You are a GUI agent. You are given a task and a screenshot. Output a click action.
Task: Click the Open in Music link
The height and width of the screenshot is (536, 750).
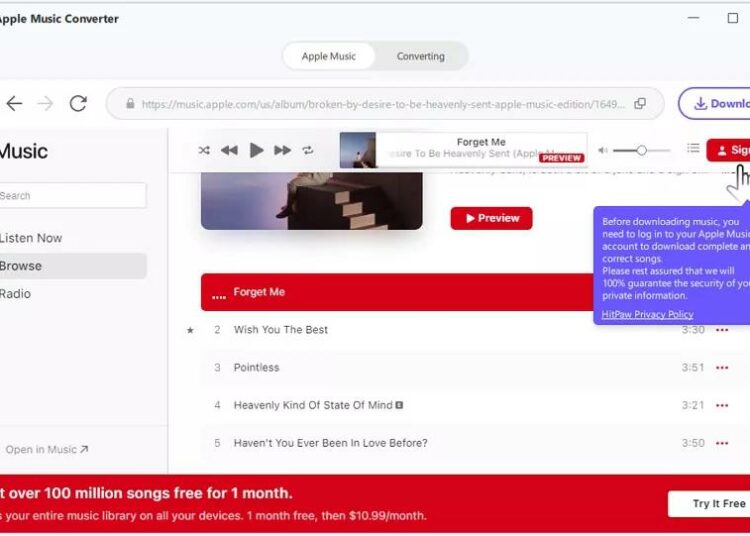coord(47,449)
